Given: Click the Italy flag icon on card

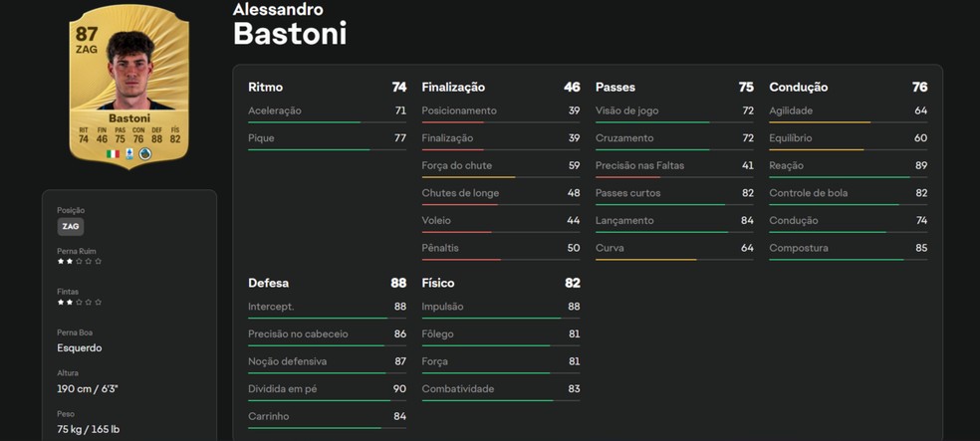Looking at the screenshot, I should pyautogui.click(x=113, y=153).
